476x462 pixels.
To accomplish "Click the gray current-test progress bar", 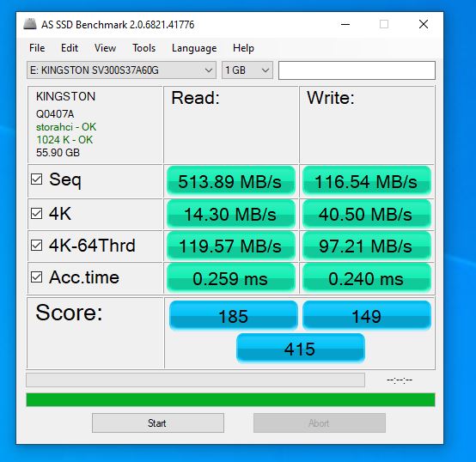I will 196,380.
